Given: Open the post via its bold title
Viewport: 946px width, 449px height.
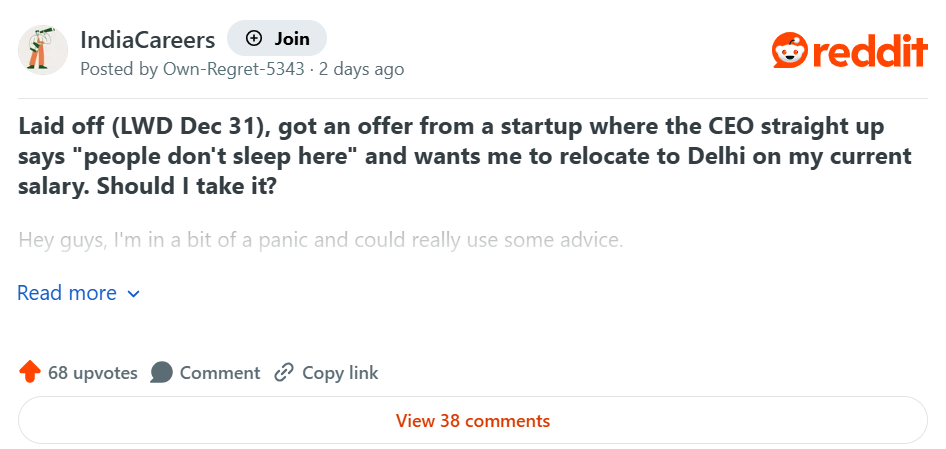Looking at the screenshot, I should [x=465, y=157].
